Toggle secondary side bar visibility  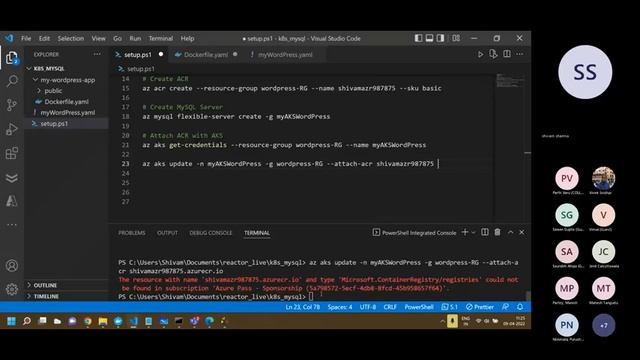click(x=440, y=38)
